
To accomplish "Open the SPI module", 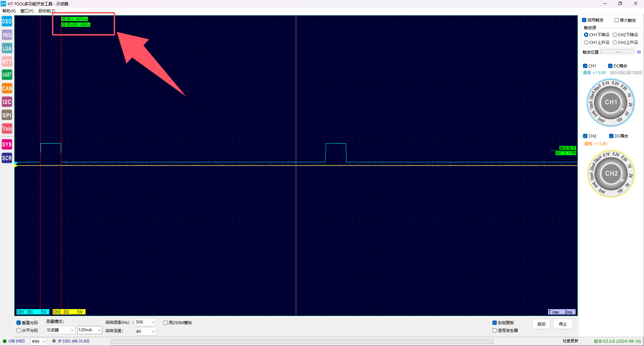I will 7,115.
